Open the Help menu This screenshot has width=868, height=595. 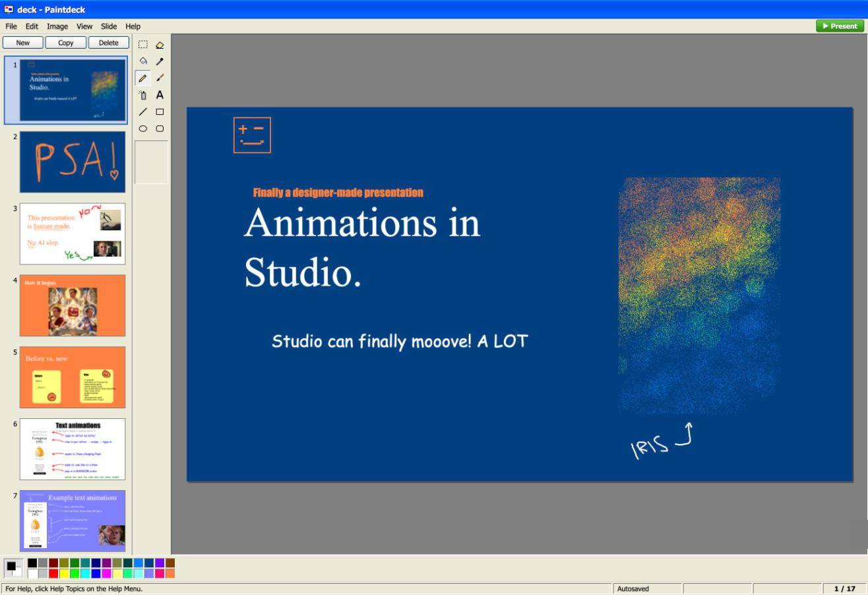pos(133,26)
